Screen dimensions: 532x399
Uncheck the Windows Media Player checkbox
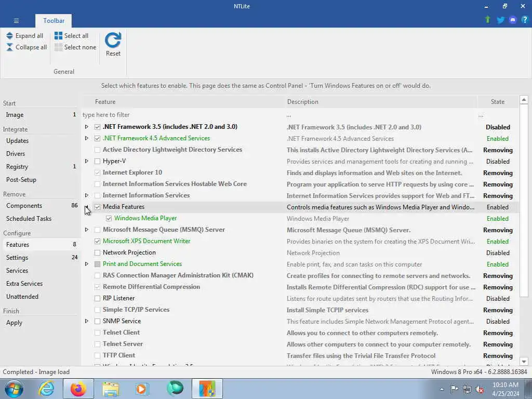coord(109,219)
